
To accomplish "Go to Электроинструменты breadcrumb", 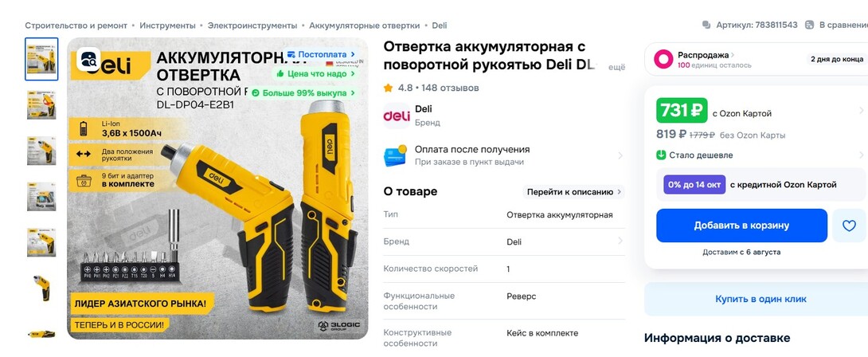I will 252,25.
